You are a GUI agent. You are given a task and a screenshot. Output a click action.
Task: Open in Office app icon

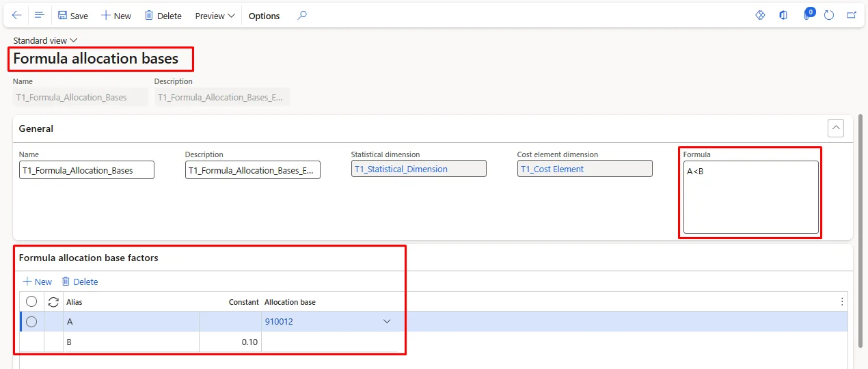click(783, 15)
